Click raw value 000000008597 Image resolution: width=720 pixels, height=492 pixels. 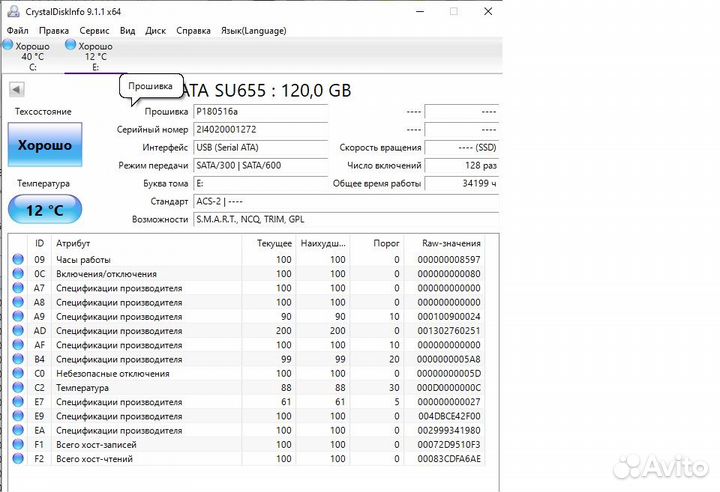pyautogui.click(x=449, y=260)
